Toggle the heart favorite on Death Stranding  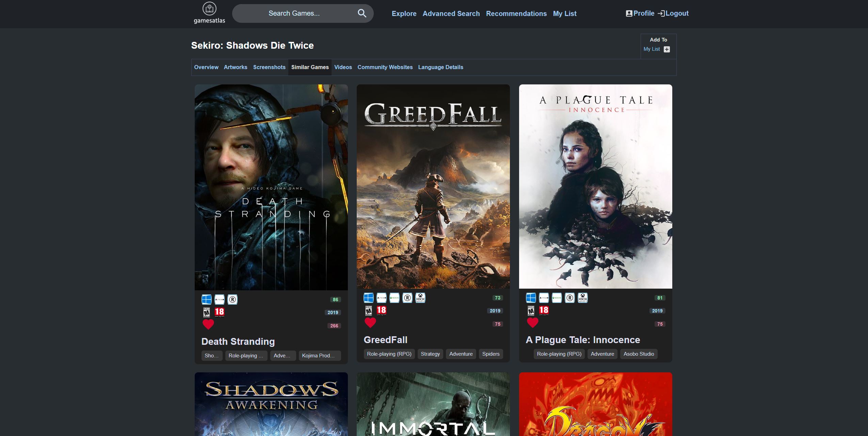point(208,324)
